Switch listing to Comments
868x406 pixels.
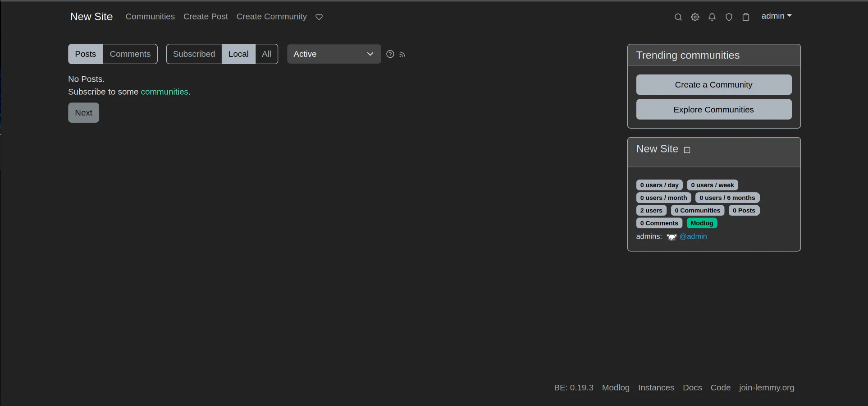click(130, 54)
